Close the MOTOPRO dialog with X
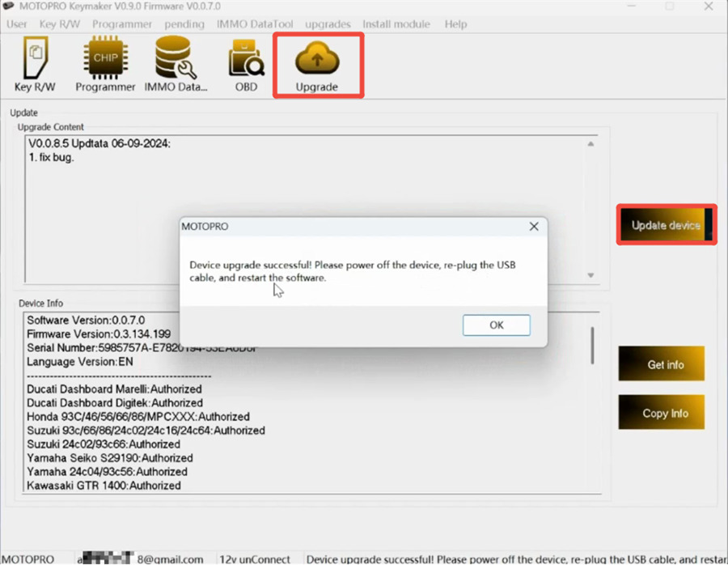The width and height of the screenshot is (728, 565). coord(534,227)
